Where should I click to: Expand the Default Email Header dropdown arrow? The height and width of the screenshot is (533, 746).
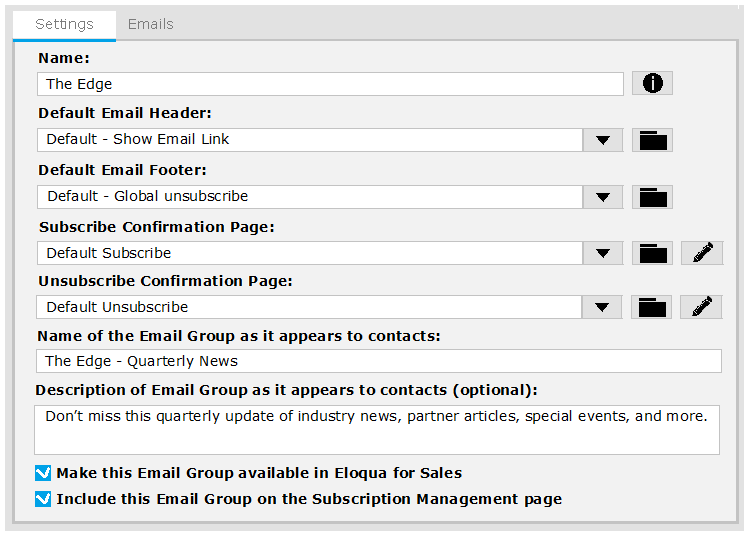click(603, 140)
